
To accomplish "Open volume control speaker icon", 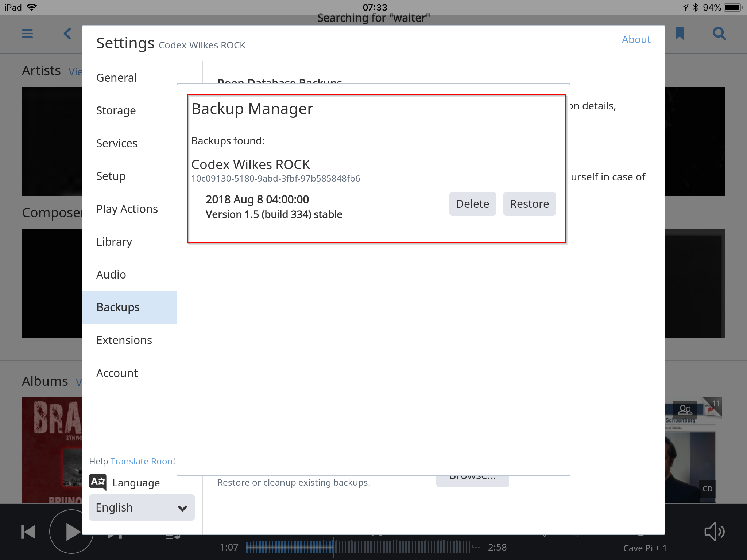I will [x=714, y=532].
